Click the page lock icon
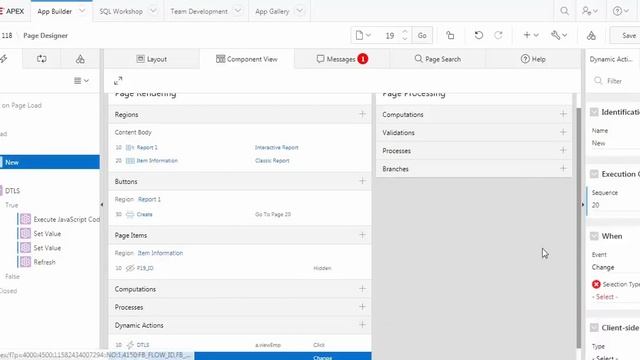 click(450, 36)
